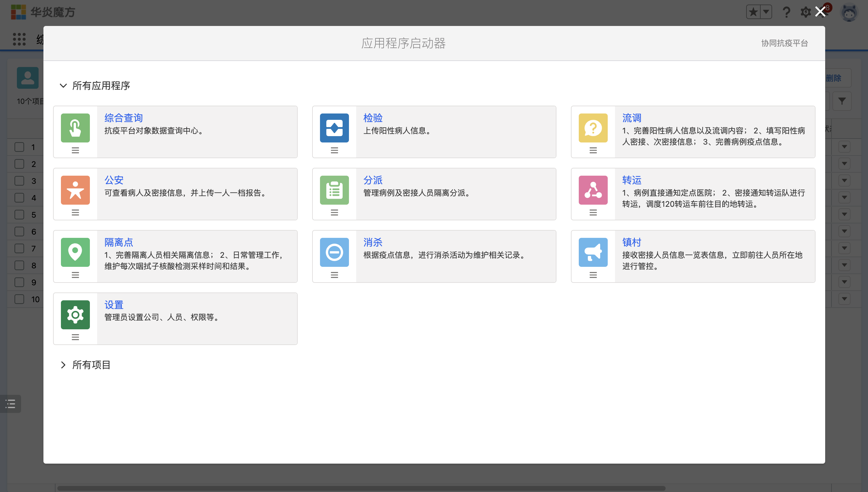The image size is (868, 492).
Task: Click the help question mark icon
Action: pos(786,12)
